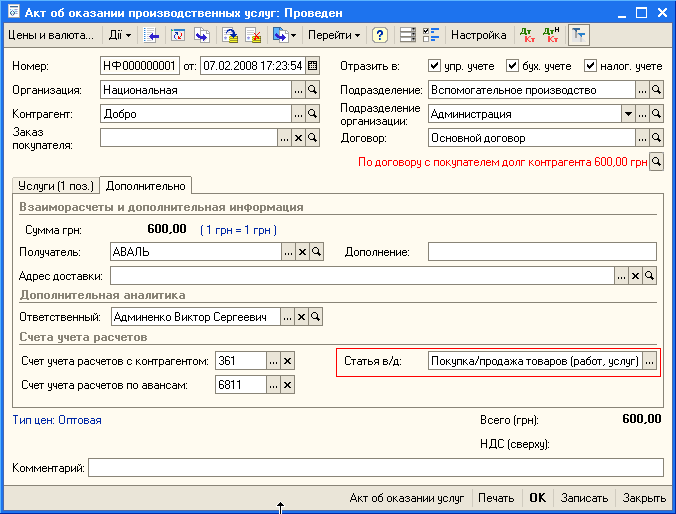
Task: Switch to the 'Услуги (1 поз.)' tab
Action: point(54,185)
